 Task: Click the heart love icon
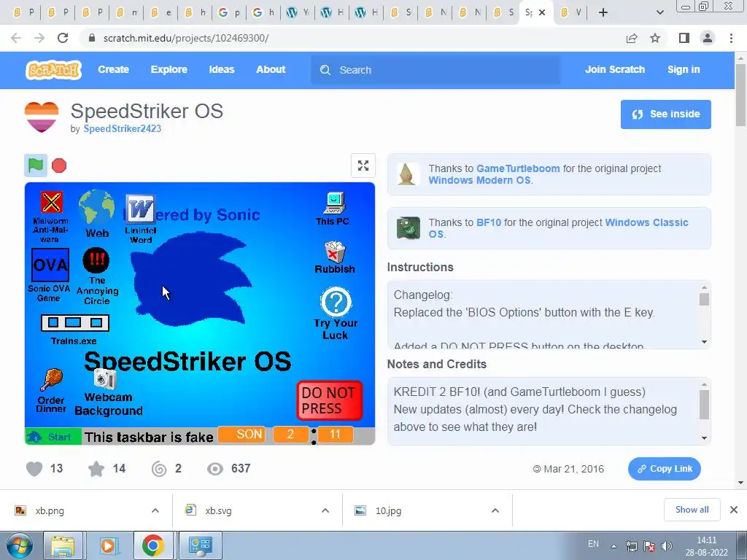[34, 469]
